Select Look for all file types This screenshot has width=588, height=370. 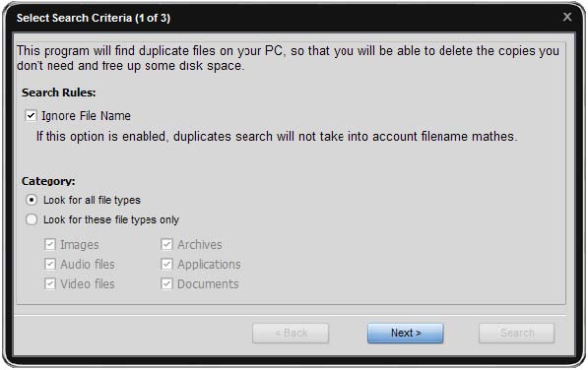pyautogui.click(x=32, y=200)
